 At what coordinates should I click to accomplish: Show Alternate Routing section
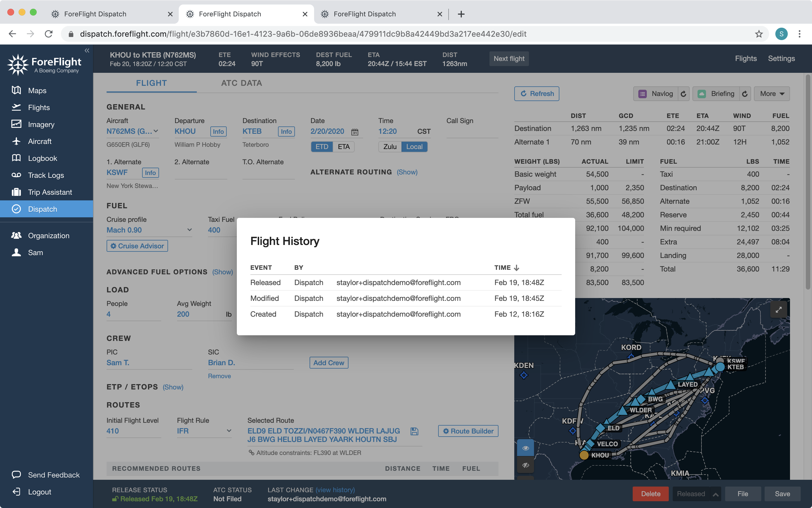(x=407, y=172)
